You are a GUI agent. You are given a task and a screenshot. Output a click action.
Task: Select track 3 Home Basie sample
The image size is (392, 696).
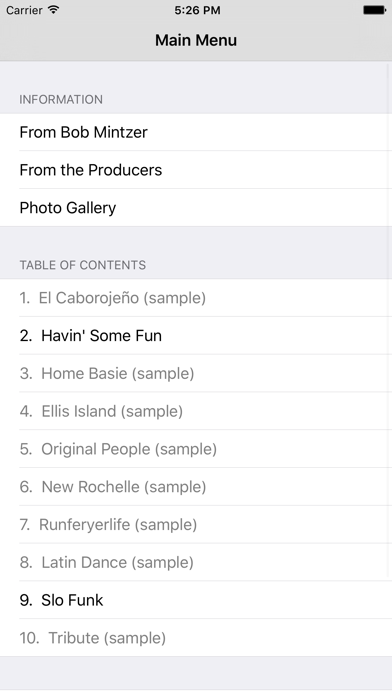coord(196,373)
